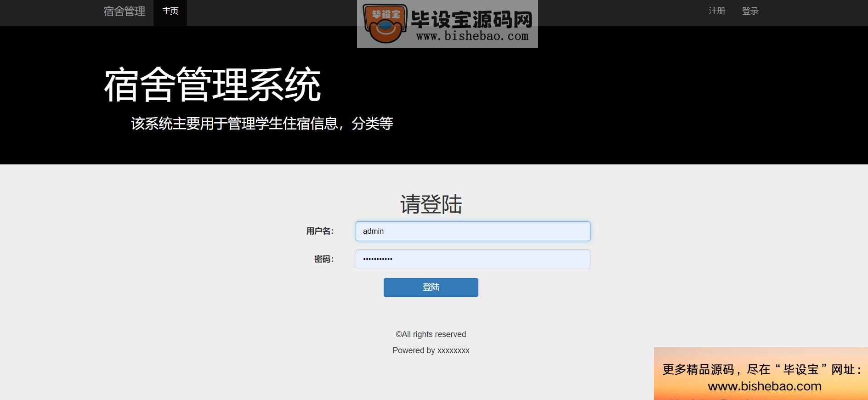Click the blue 登陆 submit button
Viewport: 868px width, 400px height.
point(431,287)
